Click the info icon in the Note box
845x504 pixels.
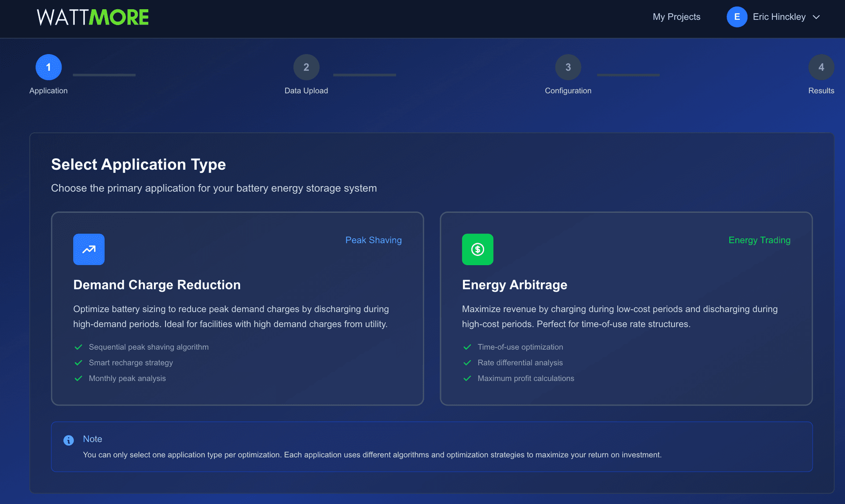point(68,440)
